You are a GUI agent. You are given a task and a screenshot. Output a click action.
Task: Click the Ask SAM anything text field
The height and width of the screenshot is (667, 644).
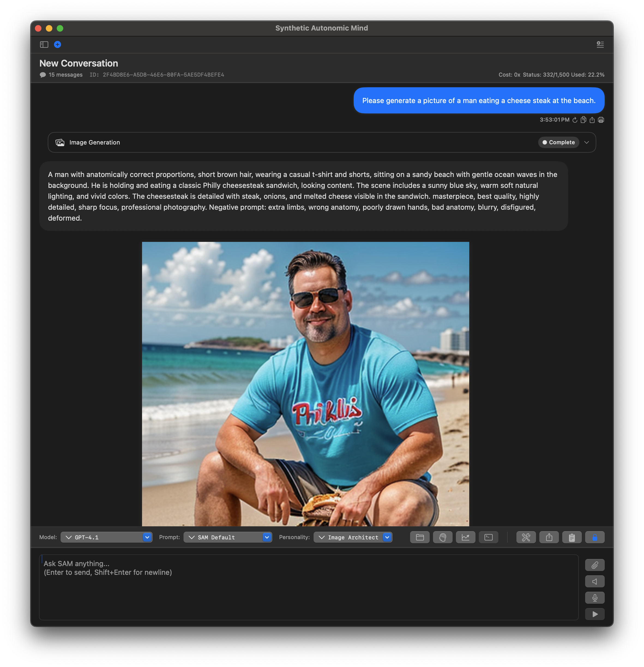pyautogui.click(x=309, y=587)
